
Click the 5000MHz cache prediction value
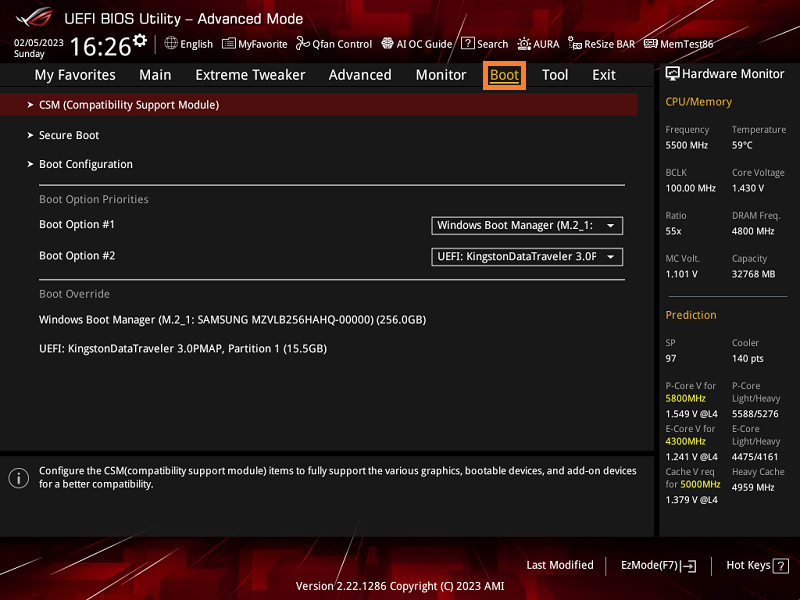coord(701,484)
